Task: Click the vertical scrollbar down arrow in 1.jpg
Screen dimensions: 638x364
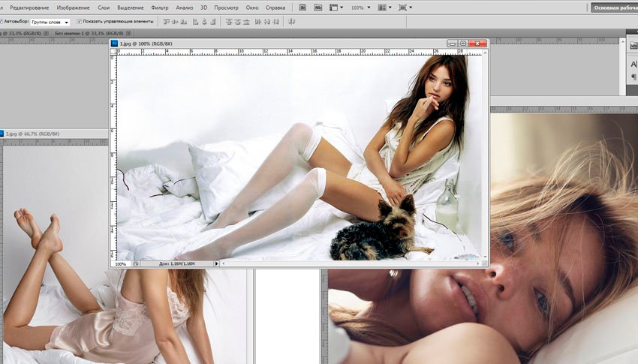Action: click(485, 257)
